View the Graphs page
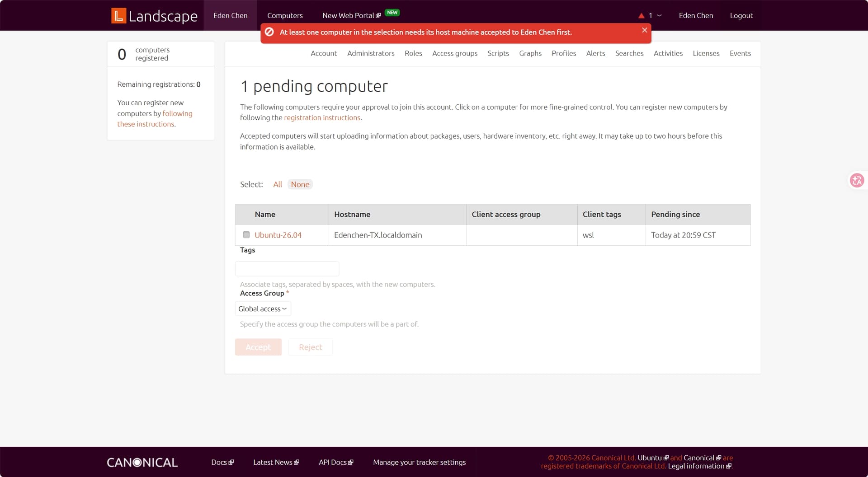This screenshot has height=477, width=868. point(530,53)
